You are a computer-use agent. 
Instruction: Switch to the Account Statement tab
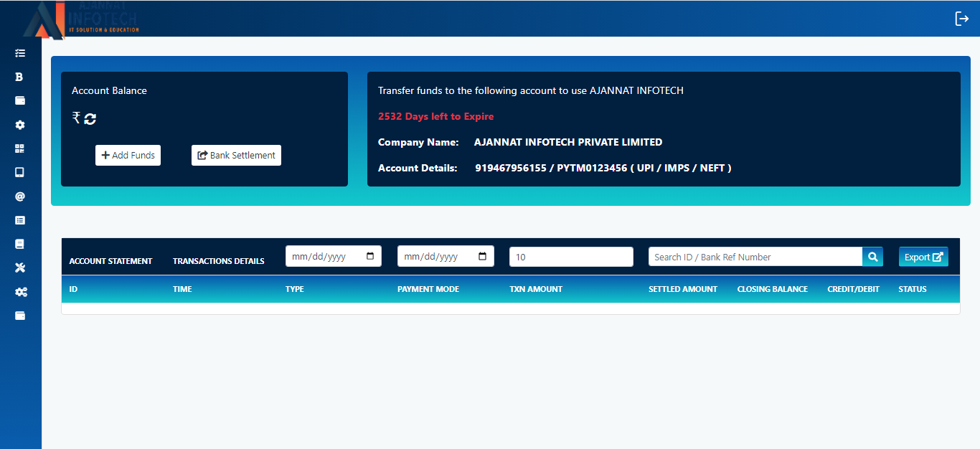tap(110, 261)
